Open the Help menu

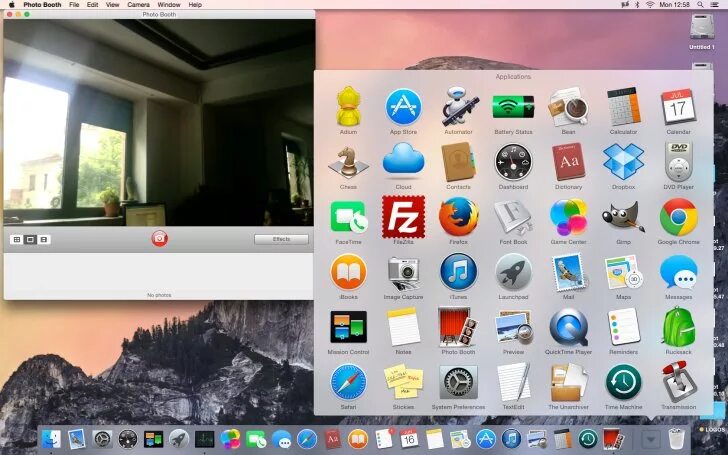pos(195,5)
